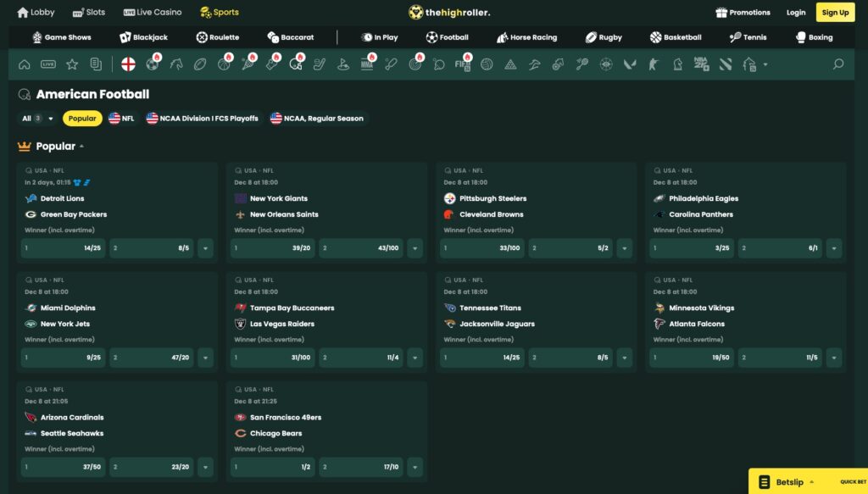
Task: Select the Football sport icon in the sports bar
Action: (x=151, y=63)
